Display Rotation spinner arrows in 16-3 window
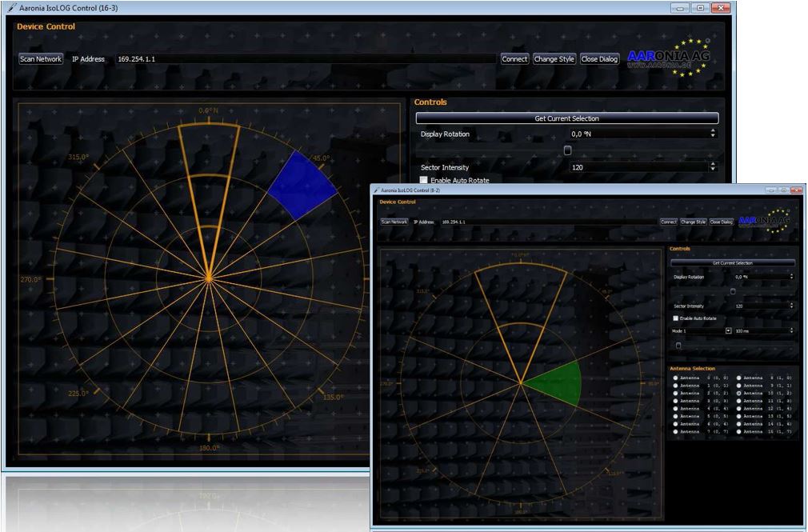This screenshot has height=532, width=808. tap(713, 134)
